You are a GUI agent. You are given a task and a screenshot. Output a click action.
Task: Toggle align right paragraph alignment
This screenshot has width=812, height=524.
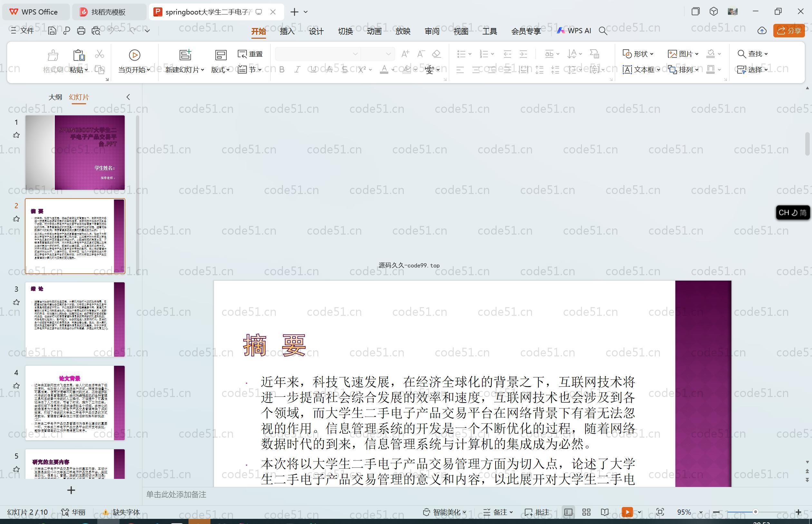pyautogui.click(x=492, y=70)
